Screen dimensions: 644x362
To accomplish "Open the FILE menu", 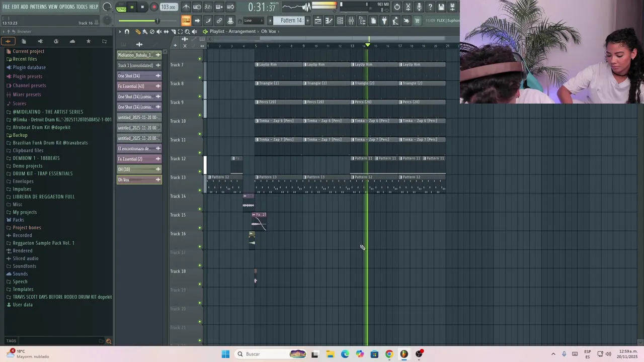I will click(6, 7).
